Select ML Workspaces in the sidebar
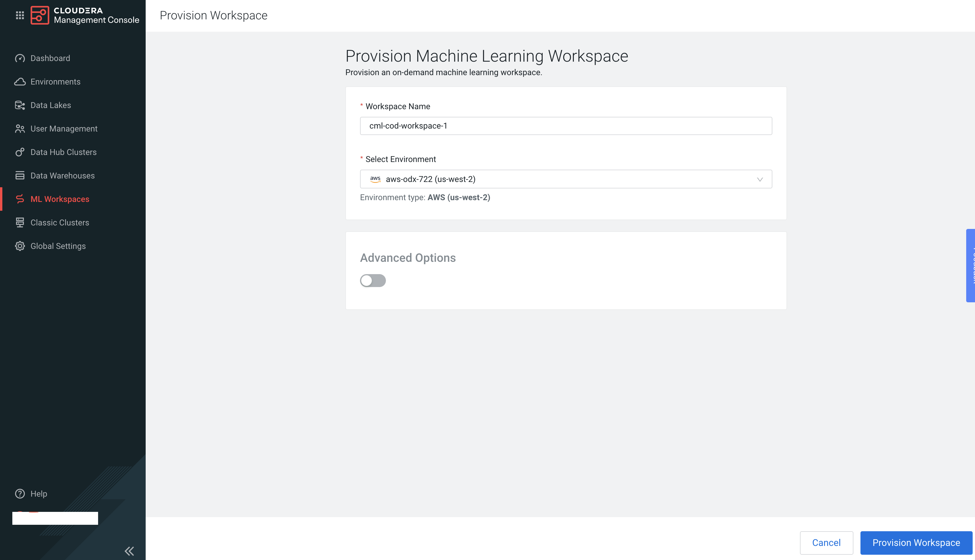Image resolution: width=975 pixels, height=560 pixels. coord(60,199)
